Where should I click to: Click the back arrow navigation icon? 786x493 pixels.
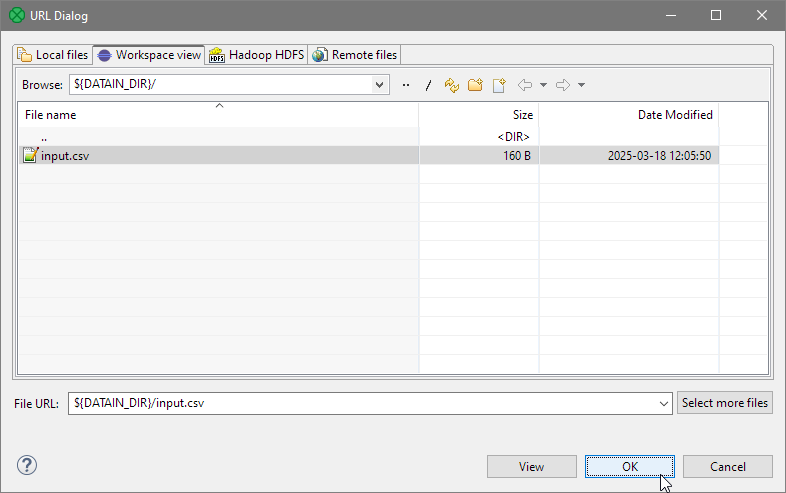point(525,85)
